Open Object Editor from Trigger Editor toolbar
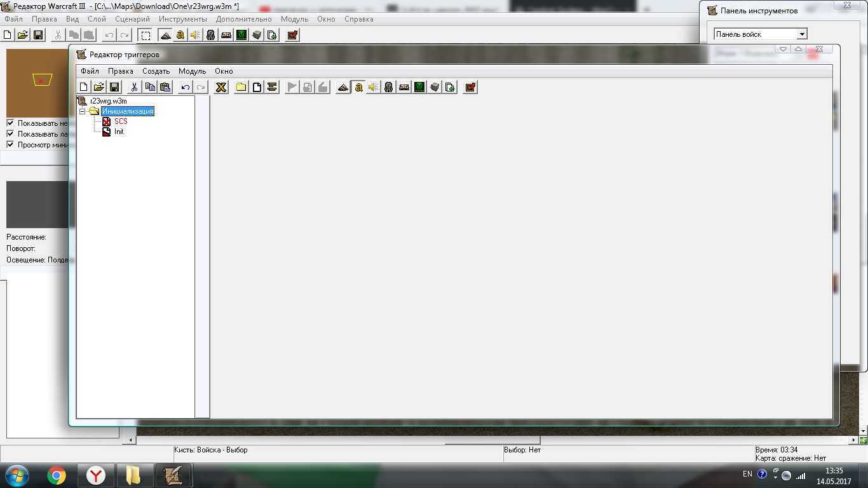 (389, 87)
